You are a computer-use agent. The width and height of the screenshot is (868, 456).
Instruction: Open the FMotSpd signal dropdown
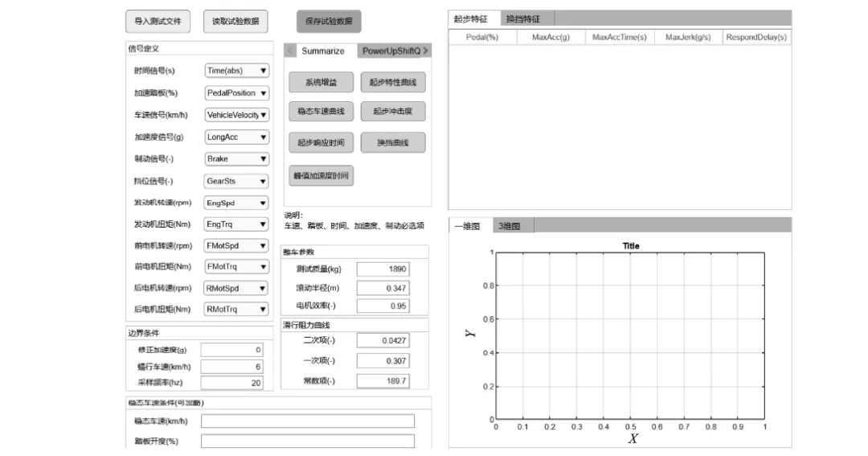point(236,245)
